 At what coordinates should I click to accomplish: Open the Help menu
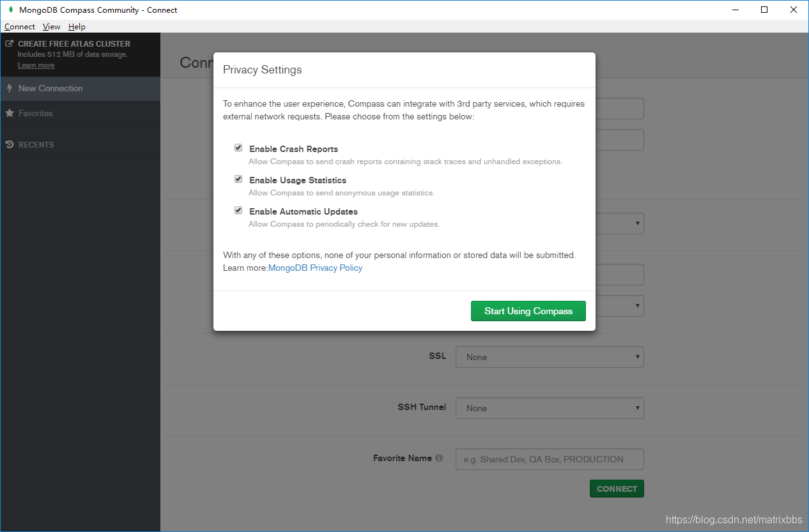pyautogui.click(x=77, y=27)
